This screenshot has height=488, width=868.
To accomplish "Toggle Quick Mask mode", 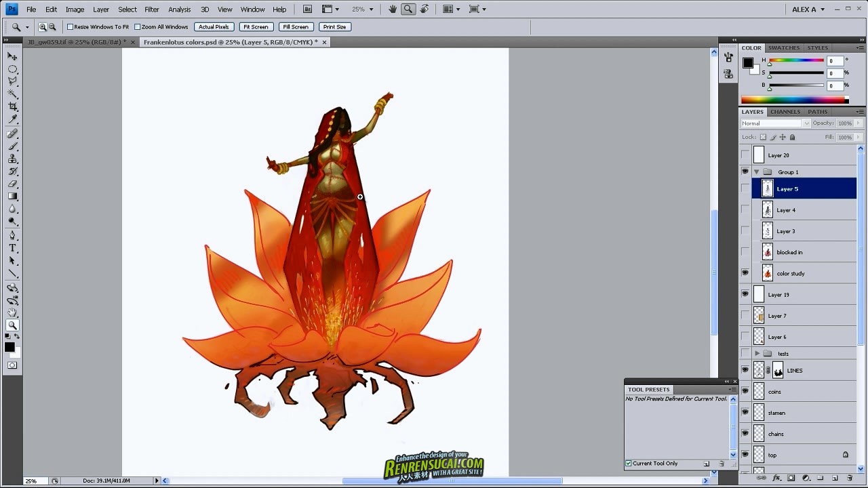I will [x=12, y=365].
